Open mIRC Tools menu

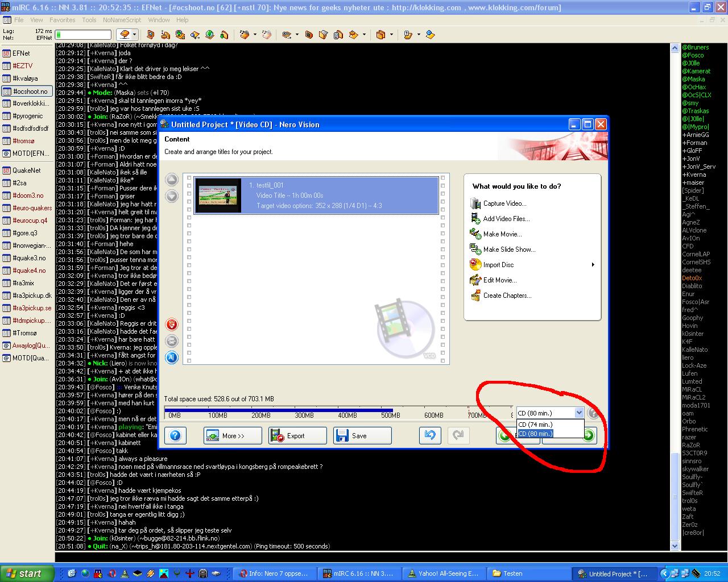89,20
